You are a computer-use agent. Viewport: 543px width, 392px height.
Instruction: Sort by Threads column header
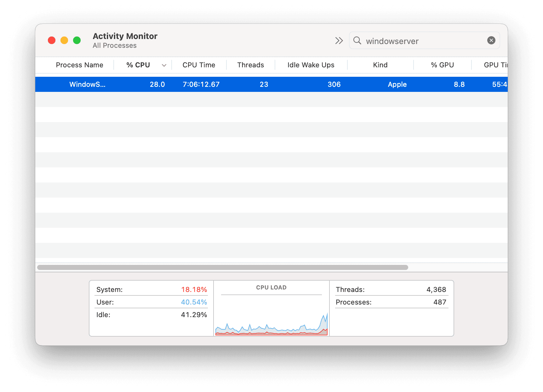tap(250, 65)
